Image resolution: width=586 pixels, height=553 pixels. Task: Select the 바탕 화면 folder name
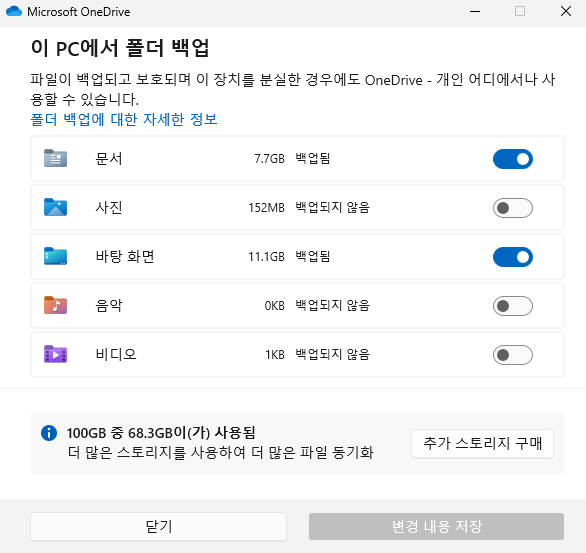[125, 256]
